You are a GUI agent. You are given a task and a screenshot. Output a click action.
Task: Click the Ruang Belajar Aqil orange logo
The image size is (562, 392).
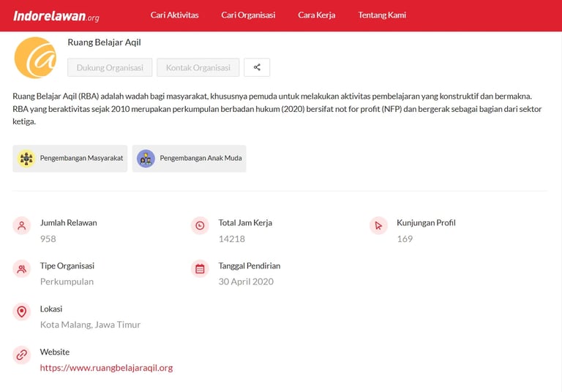click(x=35, y=58)
